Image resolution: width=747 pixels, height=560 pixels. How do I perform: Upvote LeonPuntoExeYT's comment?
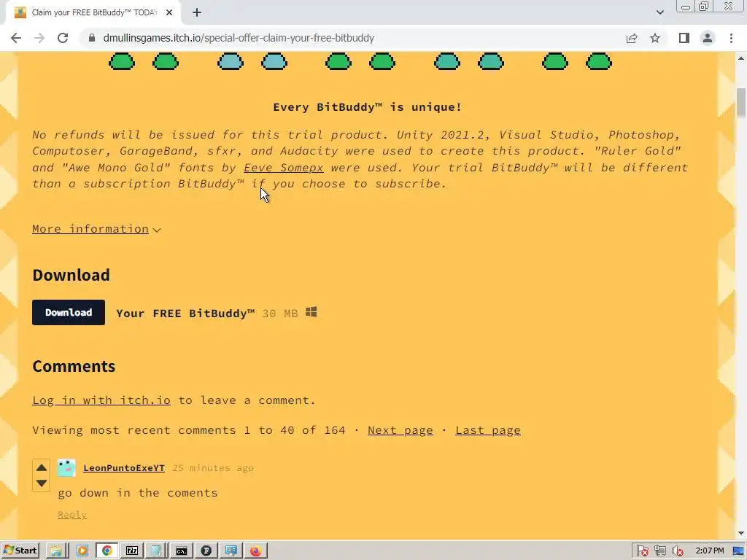pos(42,467)
